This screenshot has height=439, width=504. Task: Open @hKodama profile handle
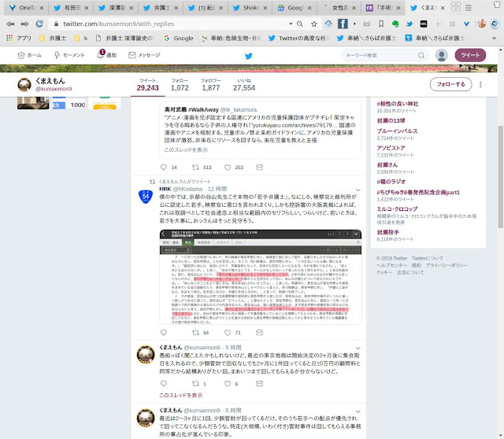[x=187, y=189]
